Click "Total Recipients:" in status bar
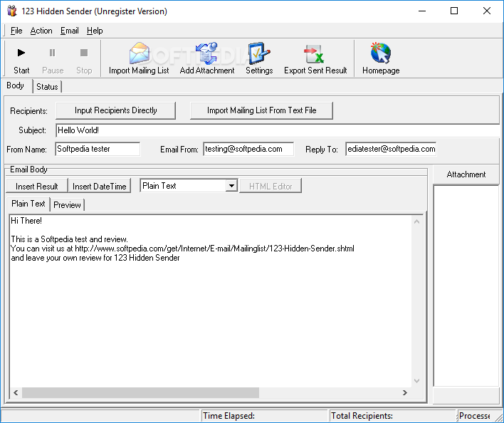 (x=362, y=416)
